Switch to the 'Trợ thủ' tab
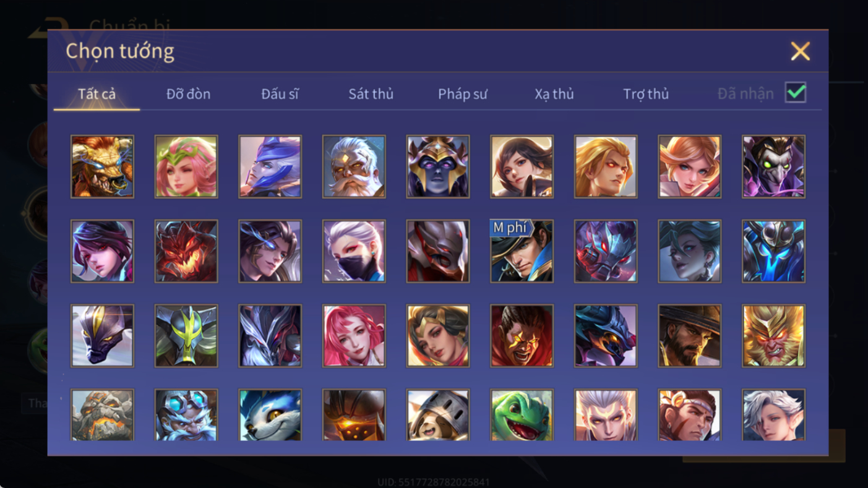 coord(646,94)
